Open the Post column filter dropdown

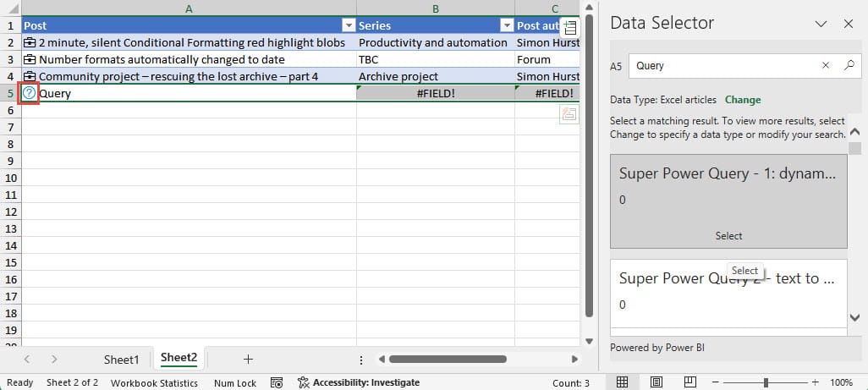click(x=347, y=26)
